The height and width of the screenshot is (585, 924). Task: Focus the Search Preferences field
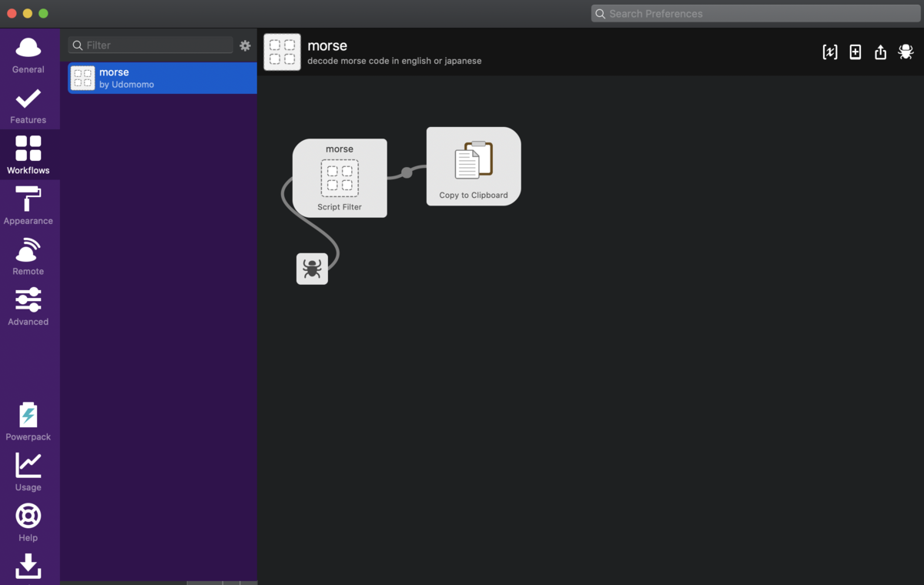756,14
